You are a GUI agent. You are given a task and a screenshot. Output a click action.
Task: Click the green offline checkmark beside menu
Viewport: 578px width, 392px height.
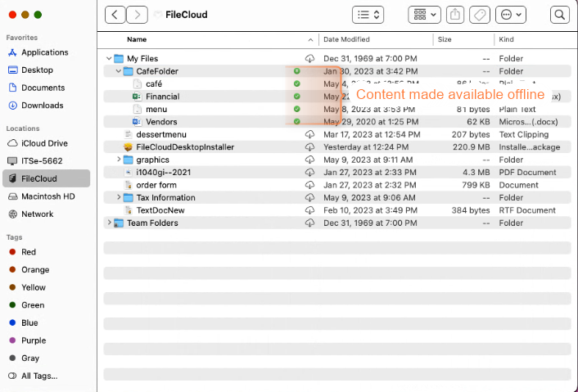coord(296,109)
